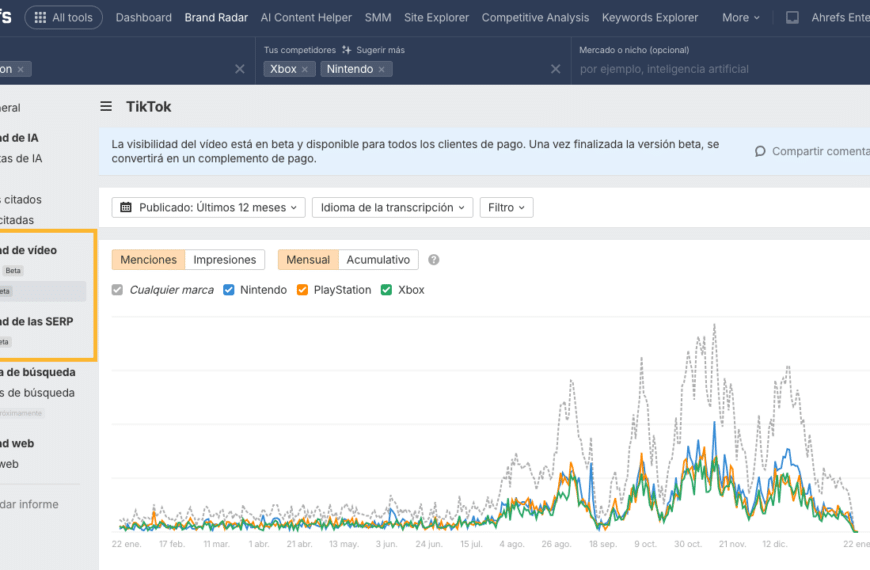Uncheck the PlayStation brand checkbox
Screen dimensions: 870x570
[x=303, y=290]
